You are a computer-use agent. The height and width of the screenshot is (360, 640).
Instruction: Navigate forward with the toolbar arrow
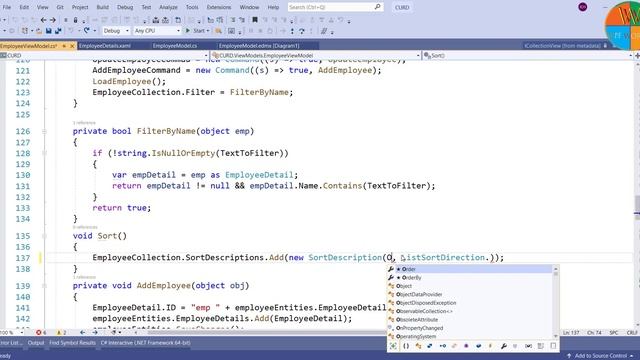click(53, 20)
